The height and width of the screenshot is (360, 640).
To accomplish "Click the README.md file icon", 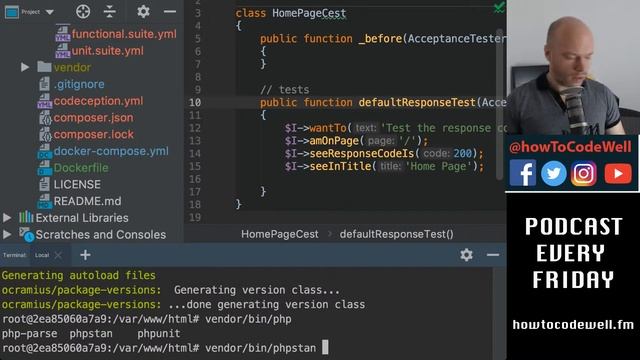I will (44, 201).
